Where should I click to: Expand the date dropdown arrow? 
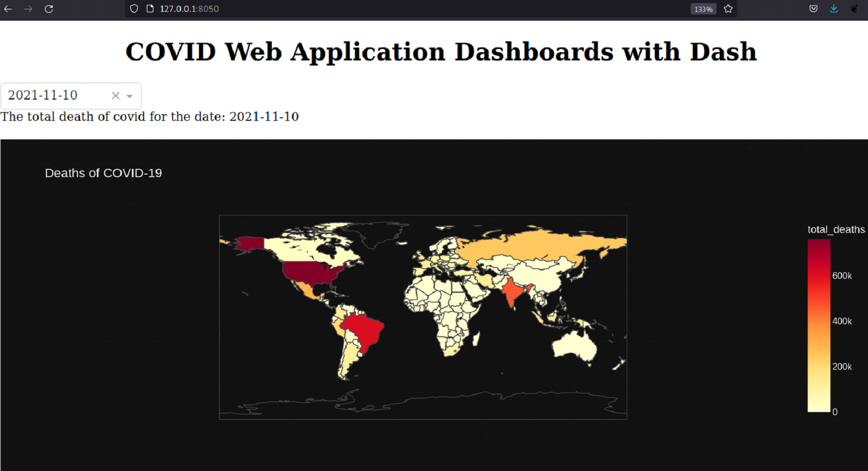pos(130,96)
